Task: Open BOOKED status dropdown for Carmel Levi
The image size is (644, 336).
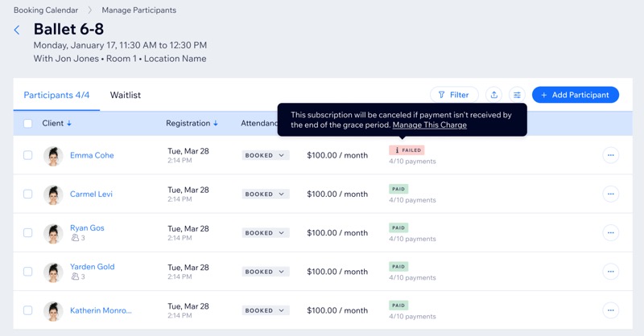Action: point(266,194)
